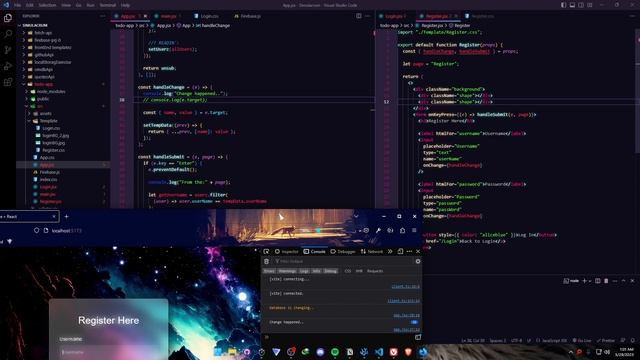Toggle XHR filter in console

(x=359, y=271)
